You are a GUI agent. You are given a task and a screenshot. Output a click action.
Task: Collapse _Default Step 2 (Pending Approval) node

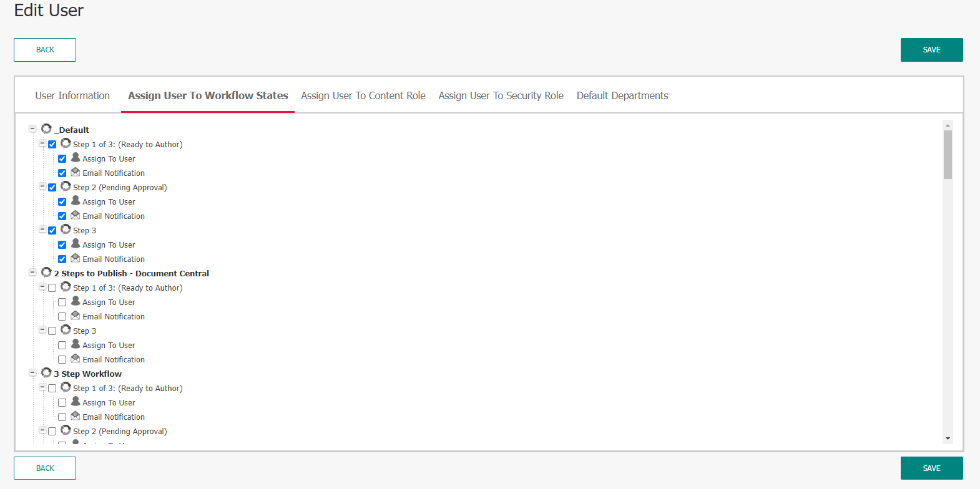click(42, 186)
